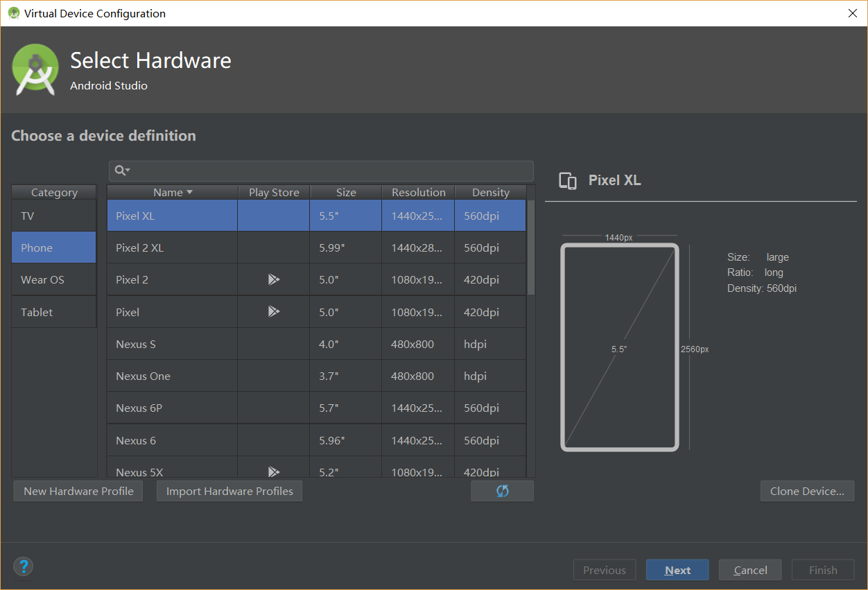868x590 pixels.
Task: Select the Nexus S device
Action: (136, 344)
